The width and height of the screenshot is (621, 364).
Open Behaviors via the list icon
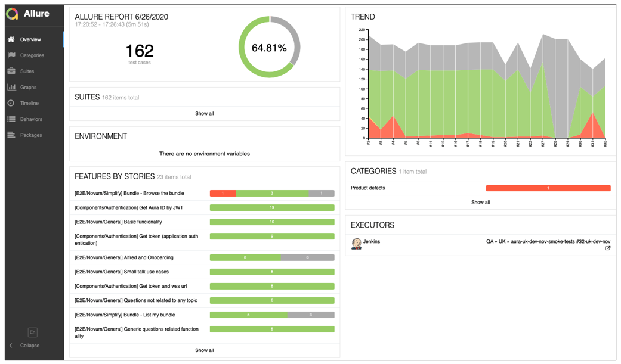pos(11,119)
